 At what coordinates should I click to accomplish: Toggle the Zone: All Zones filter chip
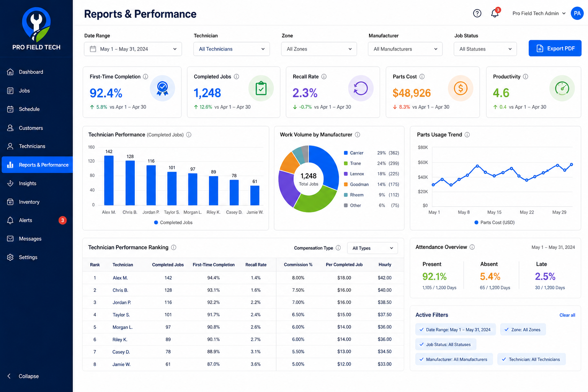523,330
